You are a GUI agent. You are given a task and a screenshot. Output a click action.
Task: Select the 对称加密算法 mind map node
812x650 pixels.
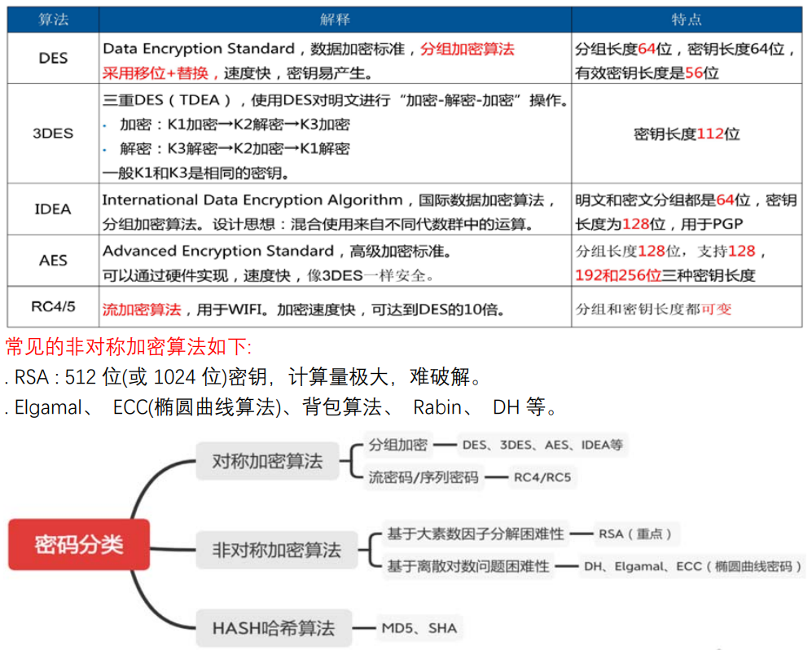[267, 461]
